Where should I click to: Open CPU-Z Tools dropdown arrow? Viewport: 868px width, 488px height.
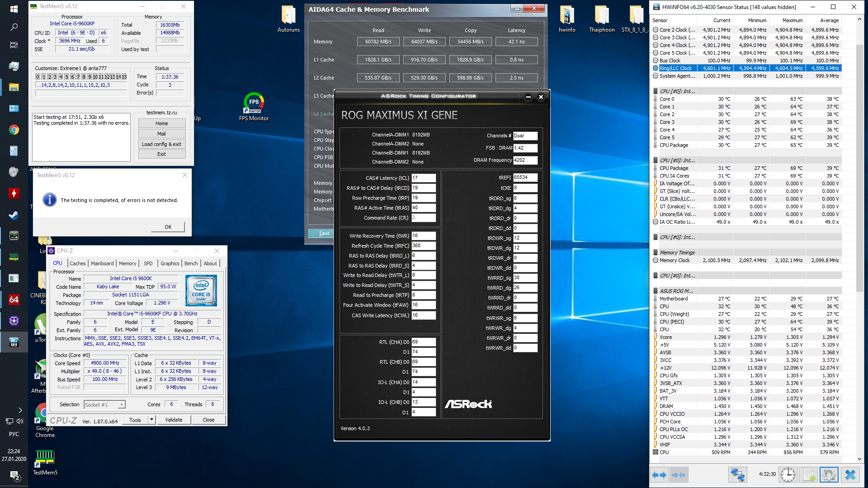(x=152, y=420)
